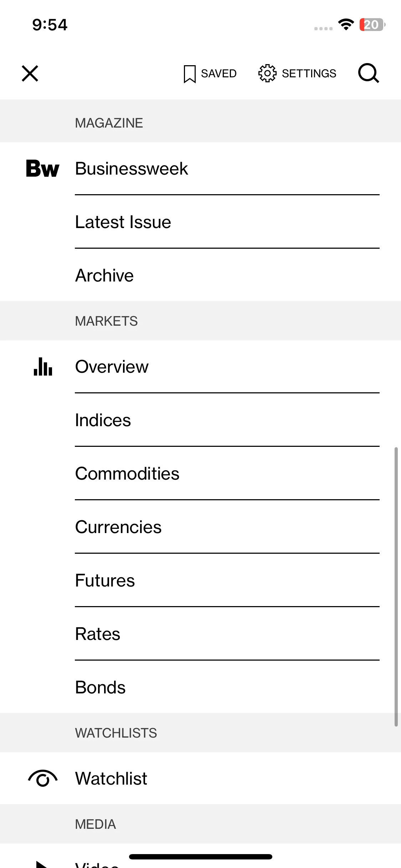Open Settings via gear icon
This screenshot has height=868, width=401.
[267, 73]
